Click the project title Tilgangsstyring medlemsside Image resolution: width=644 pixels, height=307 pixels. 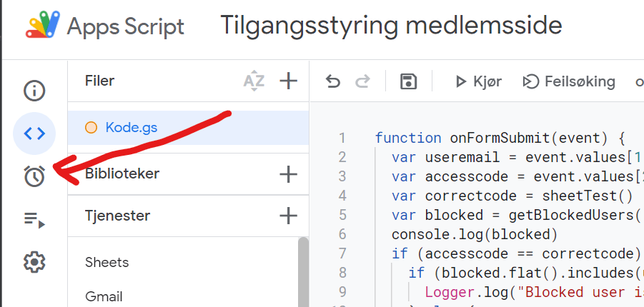(391, 26)
